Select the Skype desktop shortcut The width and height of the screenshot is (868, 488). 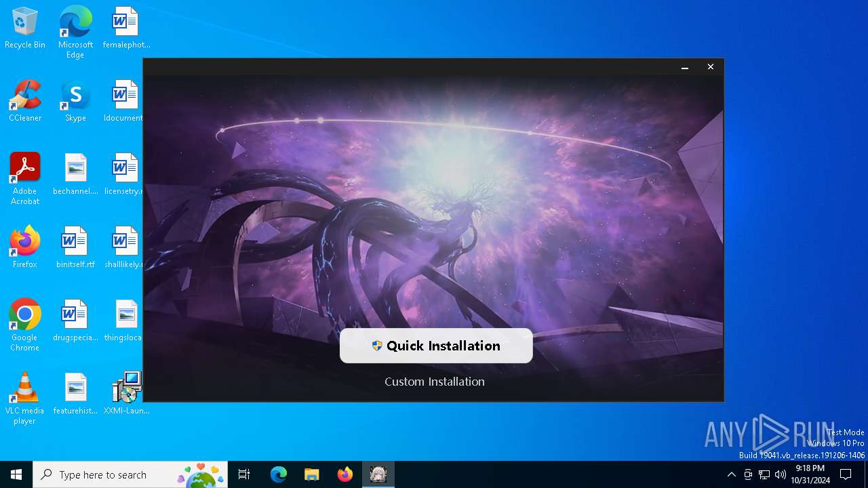point(75,102)
